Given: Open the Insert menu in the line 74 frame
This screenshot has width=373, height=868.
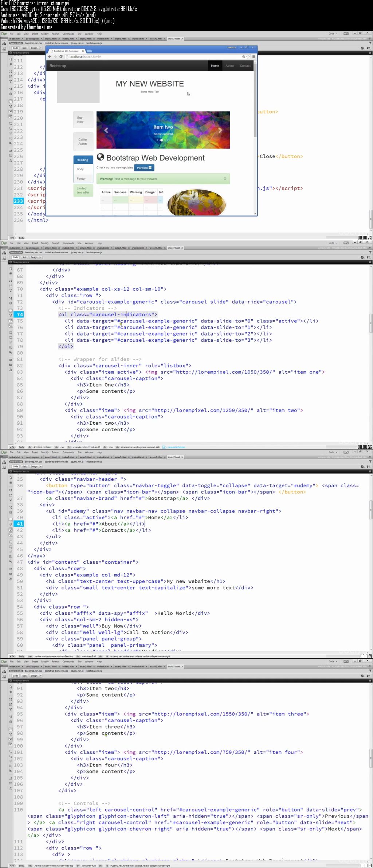Looking at the screenshot, I should (x=35, y=243).
